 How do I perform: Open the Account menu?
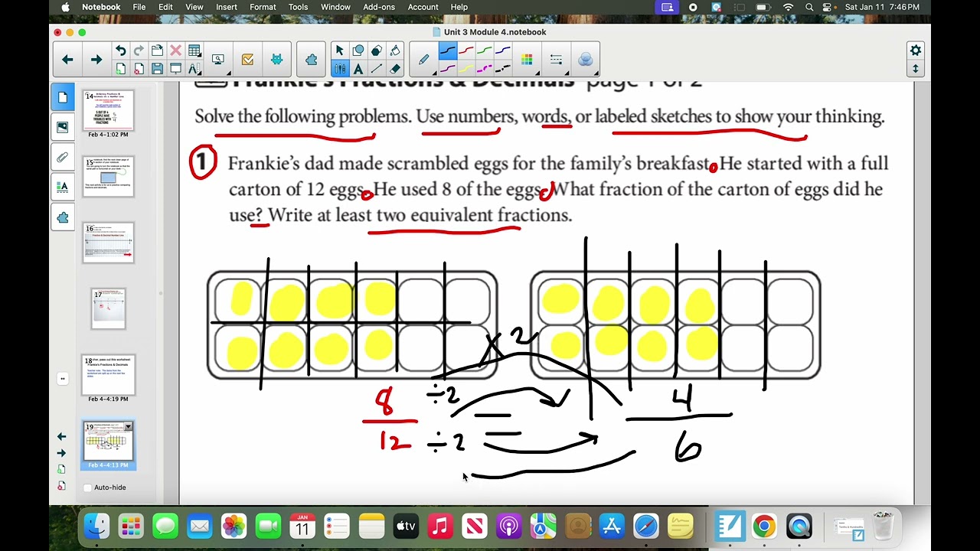click(423, 7)
